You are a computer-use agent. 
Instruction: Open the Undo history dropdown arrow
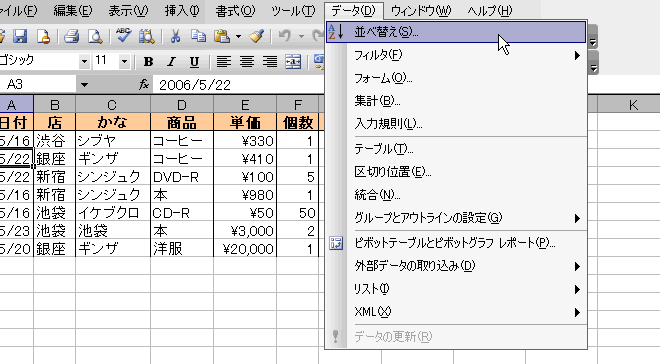[x=301, y=37]
